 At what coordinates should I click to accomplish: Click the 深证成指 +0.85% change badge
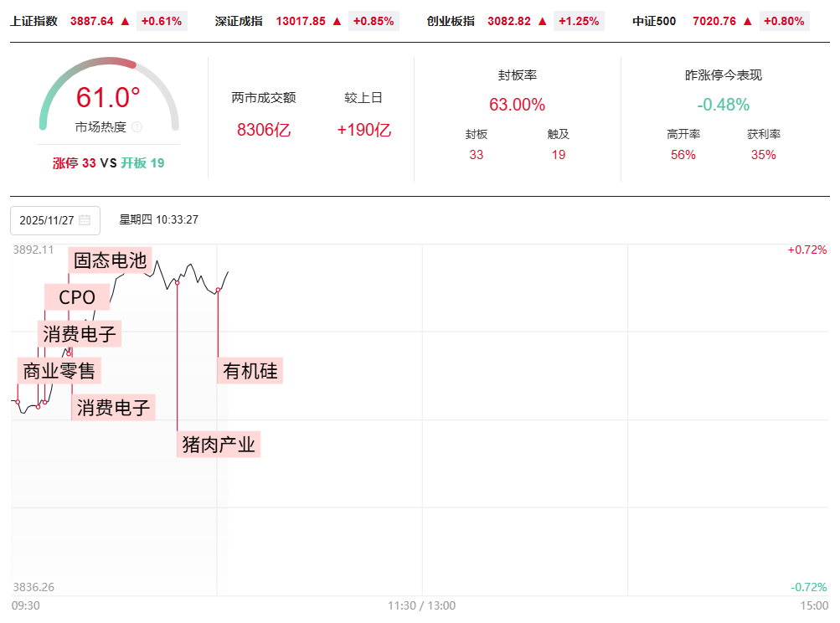pos(374,21)
